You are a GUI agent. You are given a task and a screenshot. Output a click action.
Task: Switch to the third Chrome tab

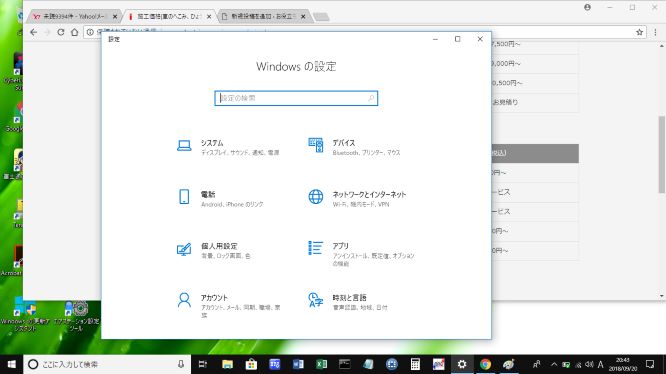click(263, 17)
